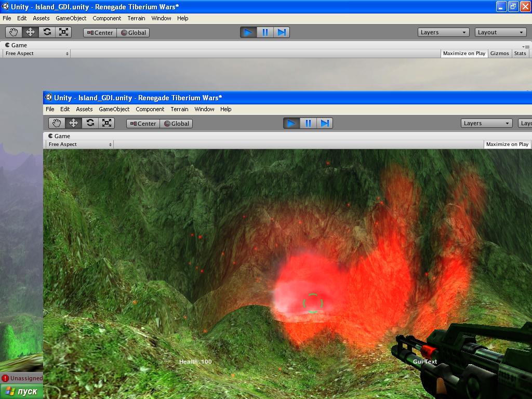Open the Terrain menu in the outer Unity window
The width and height of the screenshot is (532, 399).
coord(137,18)
